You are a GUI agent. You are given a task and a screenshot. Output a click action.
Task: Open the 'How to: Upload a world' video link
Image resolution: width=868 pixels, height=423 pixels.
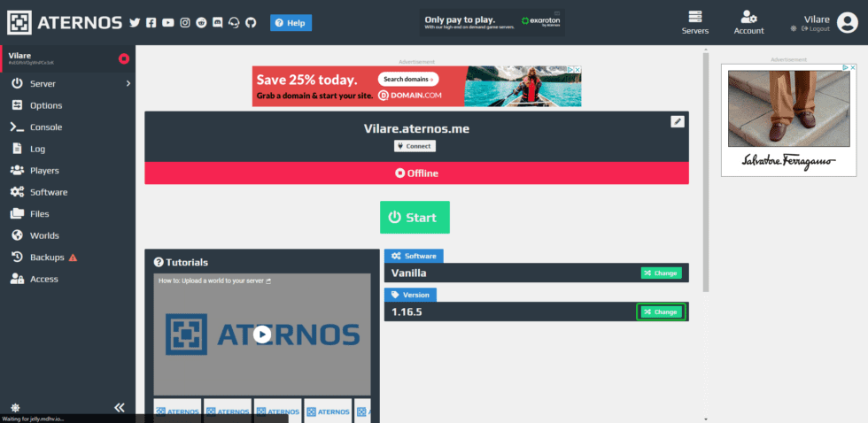(x=214, y=281)
